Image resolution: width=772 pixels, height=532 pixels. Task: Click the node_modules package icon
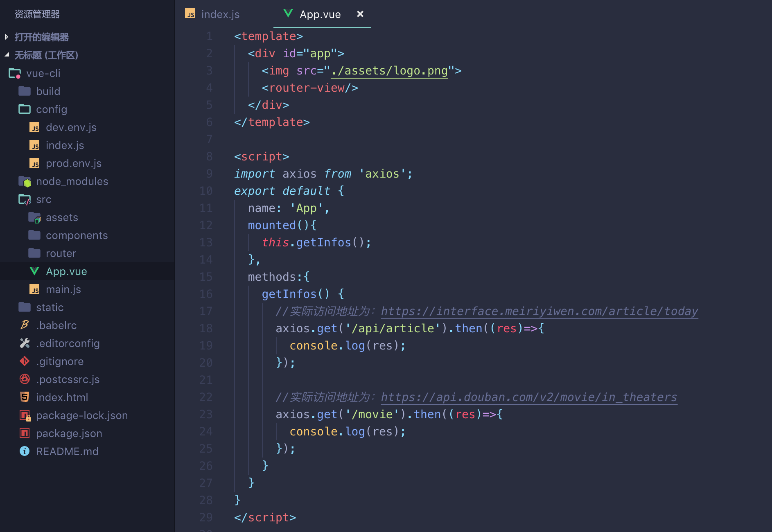pos(25,181)
